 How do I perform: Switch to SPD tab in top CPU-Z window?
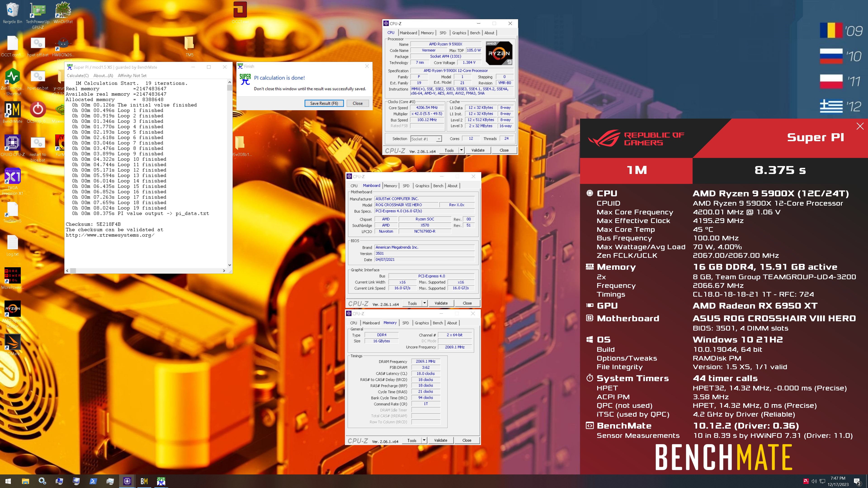pos(443,33)
